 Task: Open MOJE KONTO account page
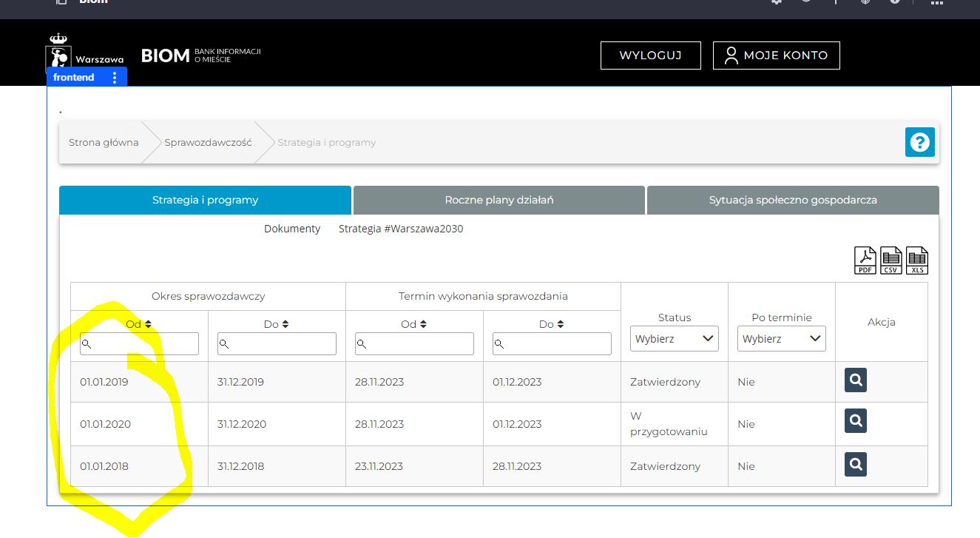pyautogui.click(x=776, y=56)
